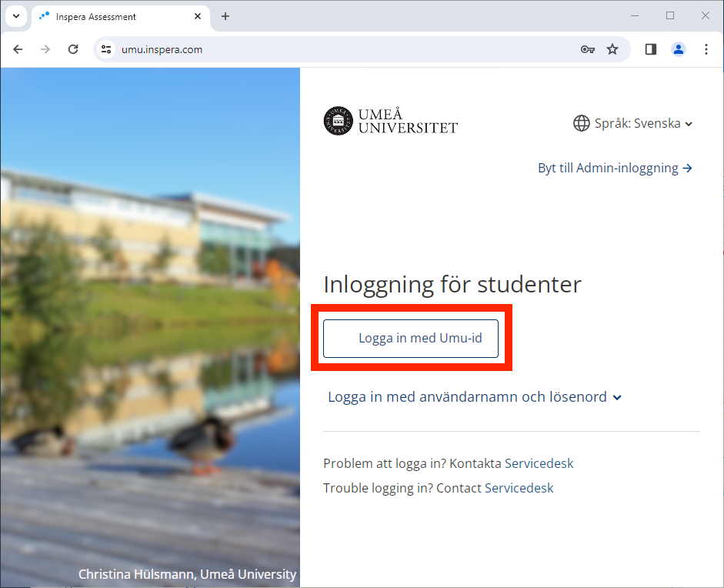724x588 pixels.
Task: Open site information icon in address bar
Action: (x=106, y=49)
